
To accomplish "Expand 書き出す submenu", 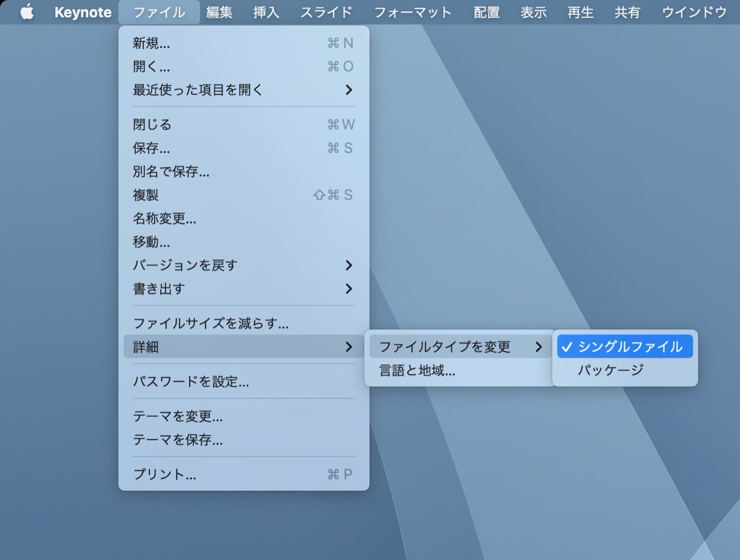I will [x=244, y=288].
